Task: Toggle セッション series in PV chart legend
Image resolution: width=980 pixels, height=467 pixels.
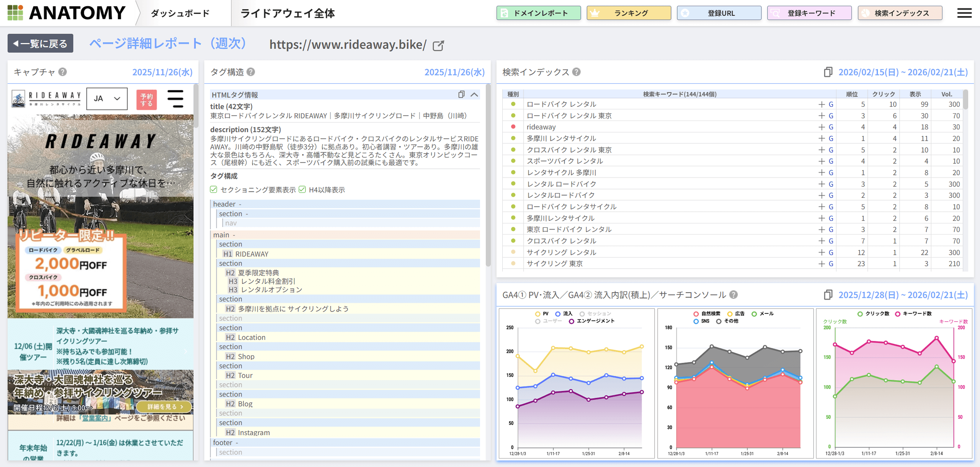Action: coord(595,314)
